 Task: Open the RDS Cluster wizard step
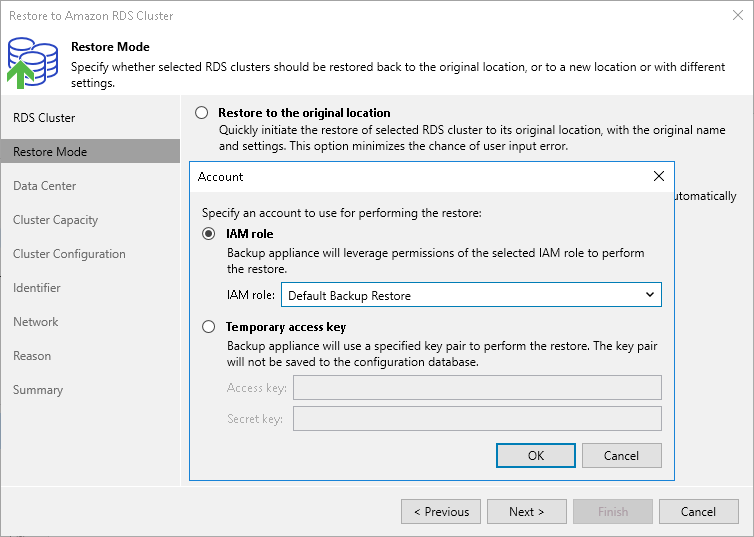coord(44,118)
